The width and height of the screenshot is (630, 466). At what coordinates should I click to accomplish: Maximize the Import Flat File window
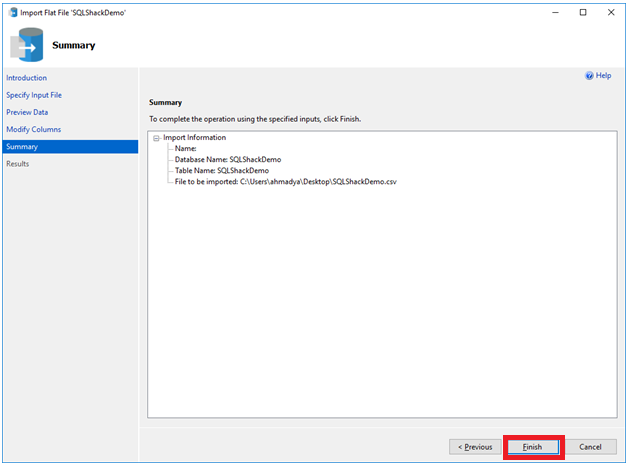583,13
